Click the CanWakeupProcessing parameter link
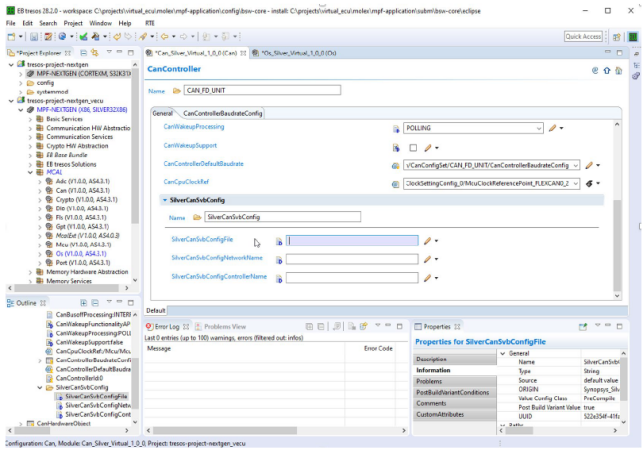This screenshot has height=450, width=643. (x=194, y=127)
